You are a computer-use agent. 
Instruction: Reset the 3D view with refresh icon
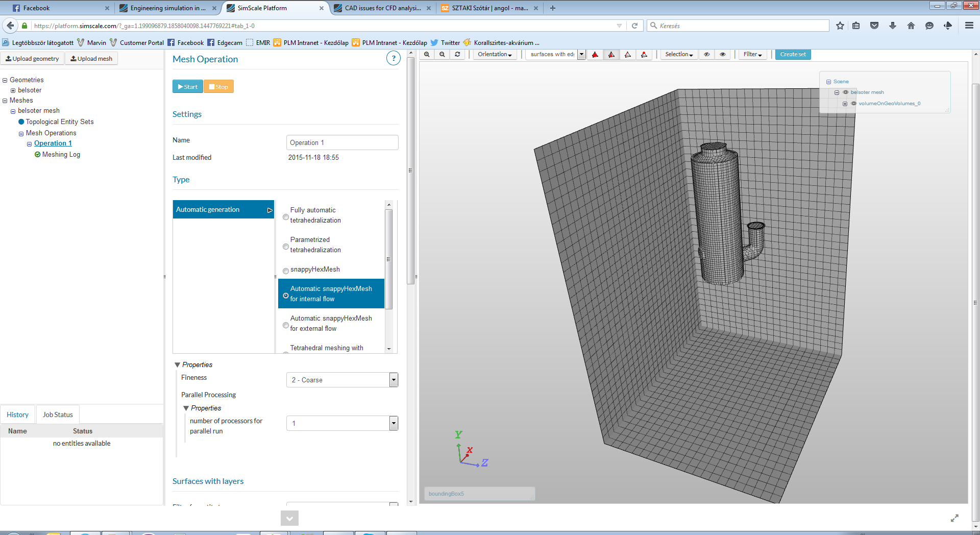coord(457,55)
